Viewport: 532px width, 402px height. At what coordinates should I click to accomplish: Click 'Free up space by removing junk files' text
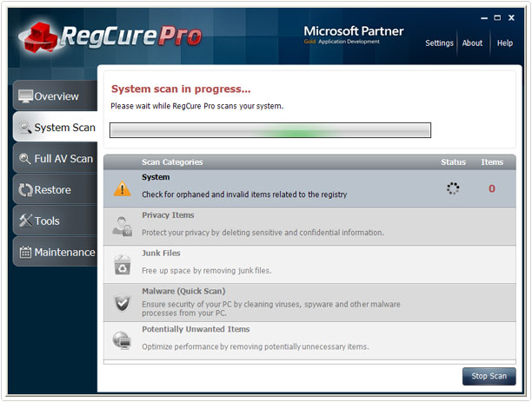pos(207,271)
